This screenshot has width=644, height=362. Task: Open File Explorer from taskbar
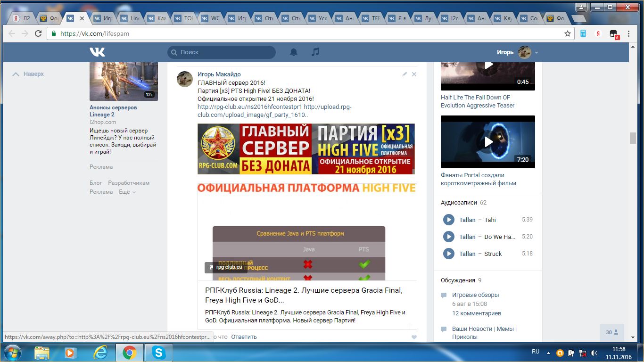(x=42, y=353)
